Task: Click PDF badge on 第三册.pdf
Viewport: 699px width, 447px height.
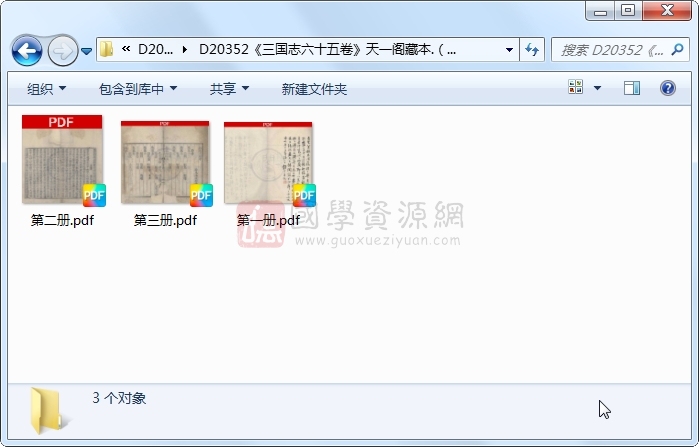Action: (201, 195)
